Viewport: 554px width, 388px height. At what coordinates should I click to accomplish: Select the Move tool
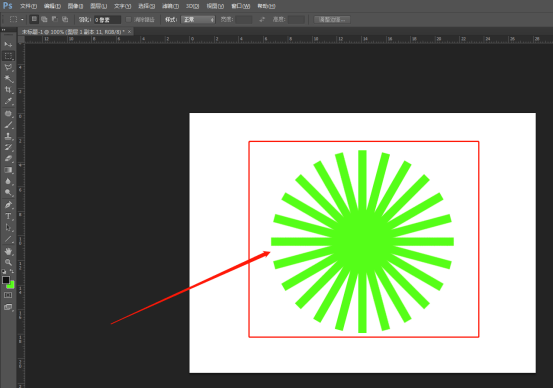[8, 44]
